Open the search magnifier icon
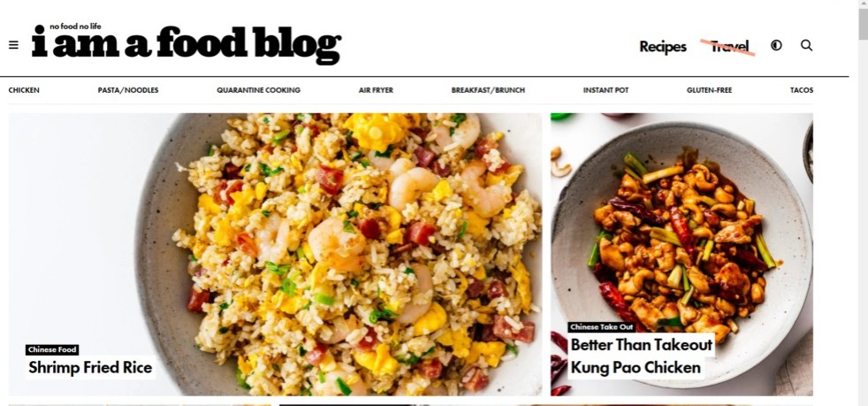The height and width of the screenshot is (406, 868). tap(806, 45)
